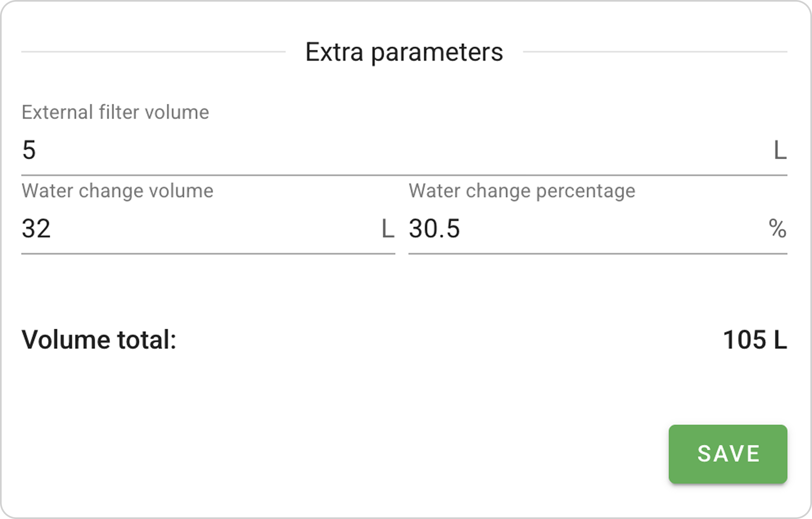Viewport: 812px width, 519px height.
Task: Click the % unit symbol
Action: coord(777,229)
